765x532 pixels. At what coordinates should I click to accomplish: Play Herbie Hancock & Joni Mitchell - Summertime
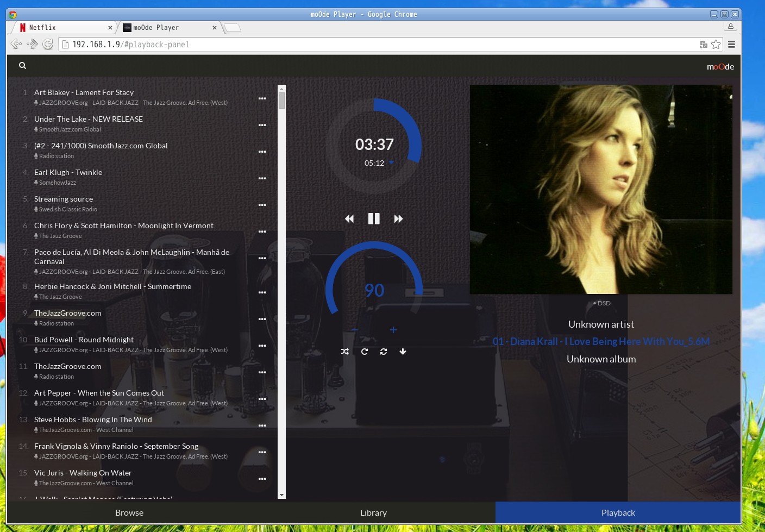tap(112, 286)
